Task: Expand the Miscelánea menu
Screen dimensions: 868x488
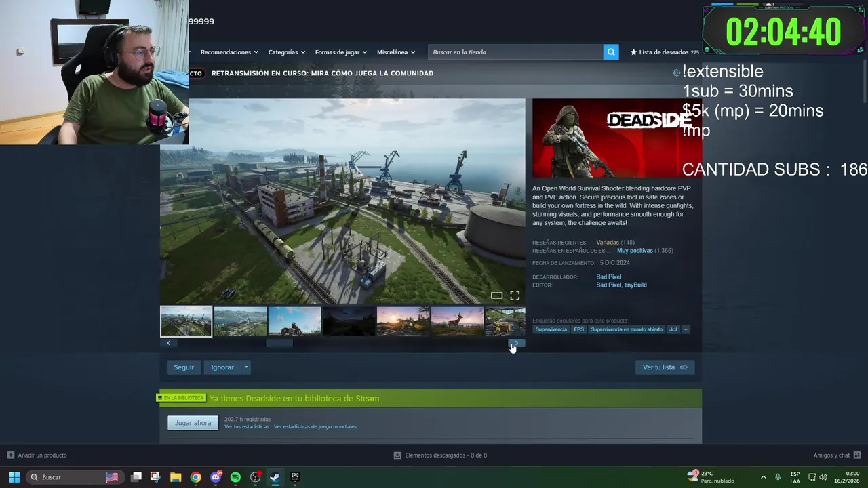Action: (x=396, y=52)
